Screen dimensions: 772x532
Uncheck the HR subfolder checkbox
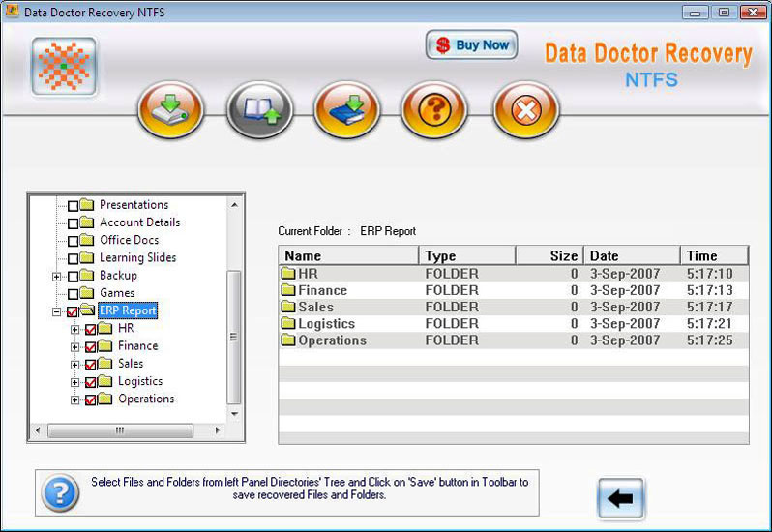point(91,329)
